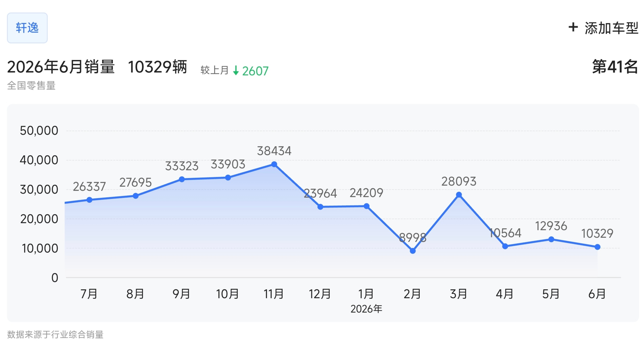Click the 23964 value label
Screen dimensions: 644x362
pos(320,193)
